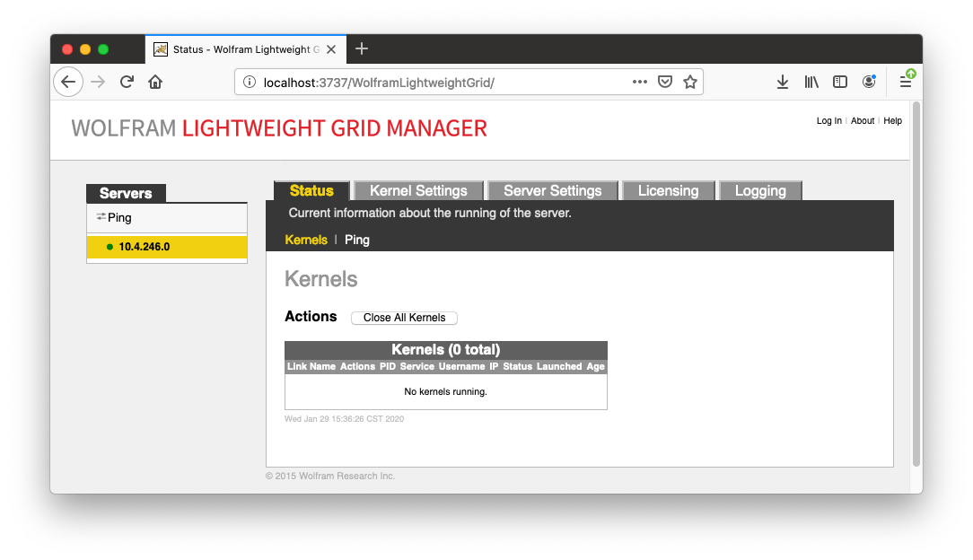The width and height of the screenshot is (973, 560).
Task: Click the page info icon in address bar
Action: (x=249, y=82)
